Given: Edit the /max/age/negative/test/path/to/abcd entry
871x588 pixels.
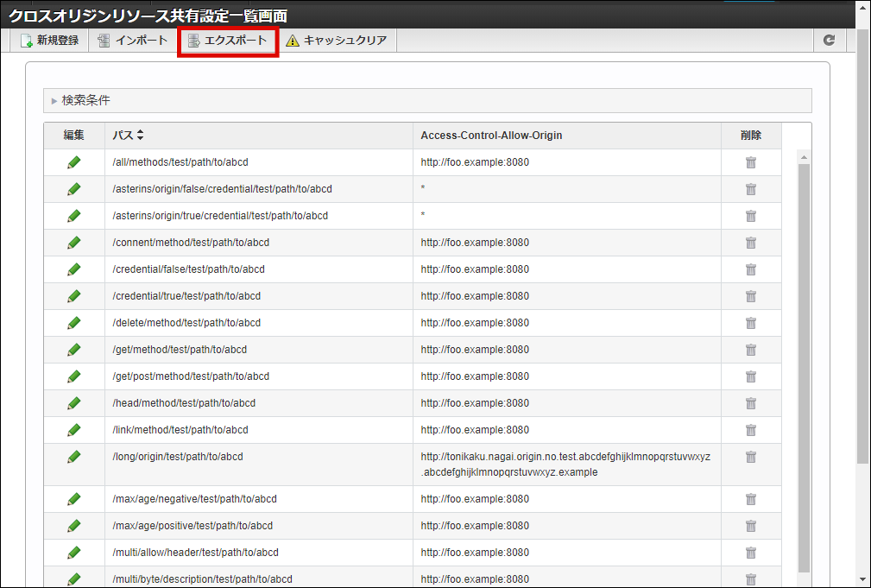Looking at the screenshot, I should coord(74,499).
